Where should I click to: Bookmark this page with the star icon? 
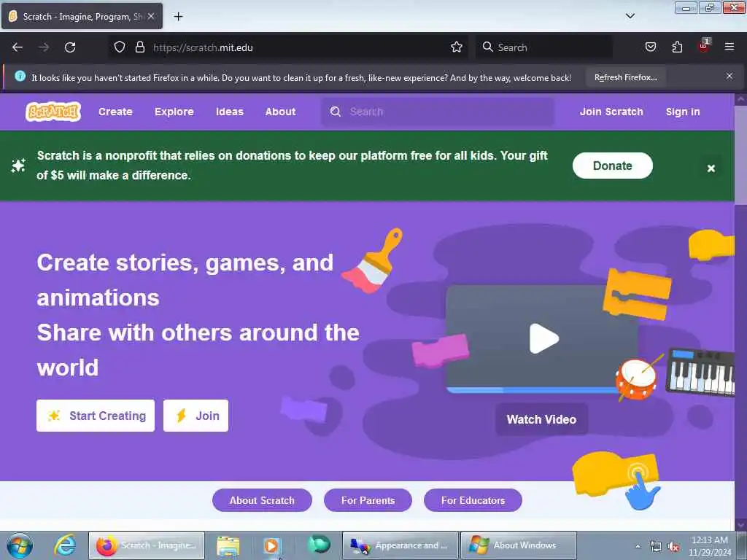(457, 47)
